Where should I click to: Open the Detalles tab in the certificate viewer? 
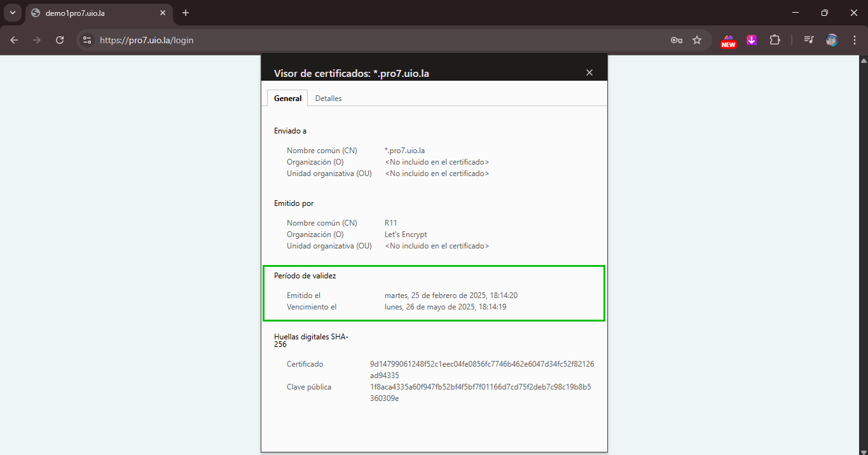tap(328, 98)
